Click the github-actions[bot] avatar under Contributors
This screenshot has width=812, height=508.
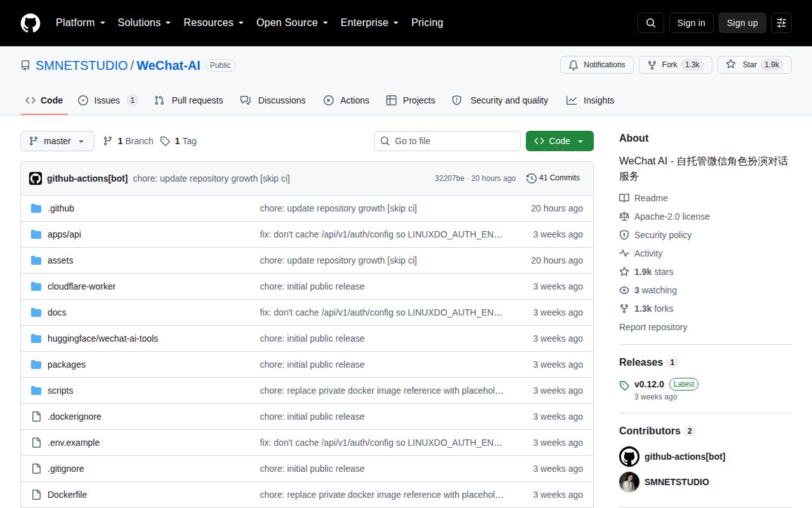(629, 457)
